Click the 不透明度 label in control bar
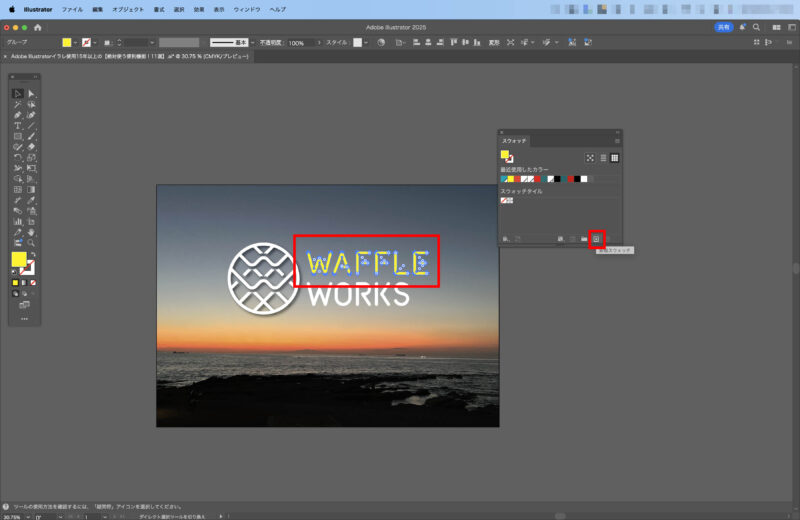800x520 pixels. (271, 43)
